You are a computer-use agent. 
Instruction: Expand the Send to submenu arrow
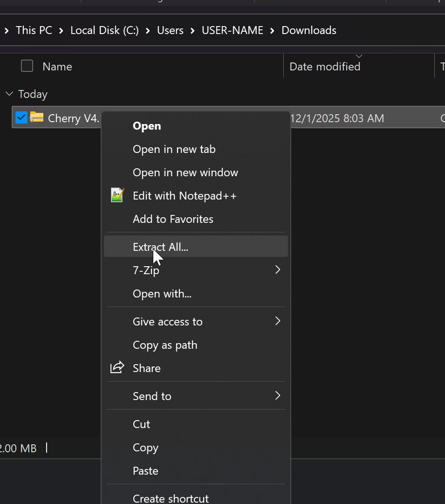pyautogui.click(x=278, y=396)
